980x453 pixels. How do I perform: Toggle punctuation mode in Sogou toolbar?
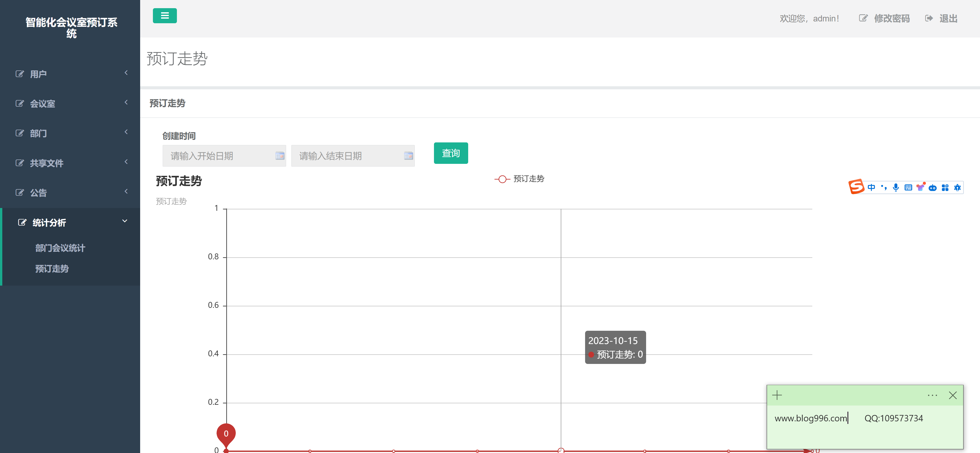(x=884, y=187)
